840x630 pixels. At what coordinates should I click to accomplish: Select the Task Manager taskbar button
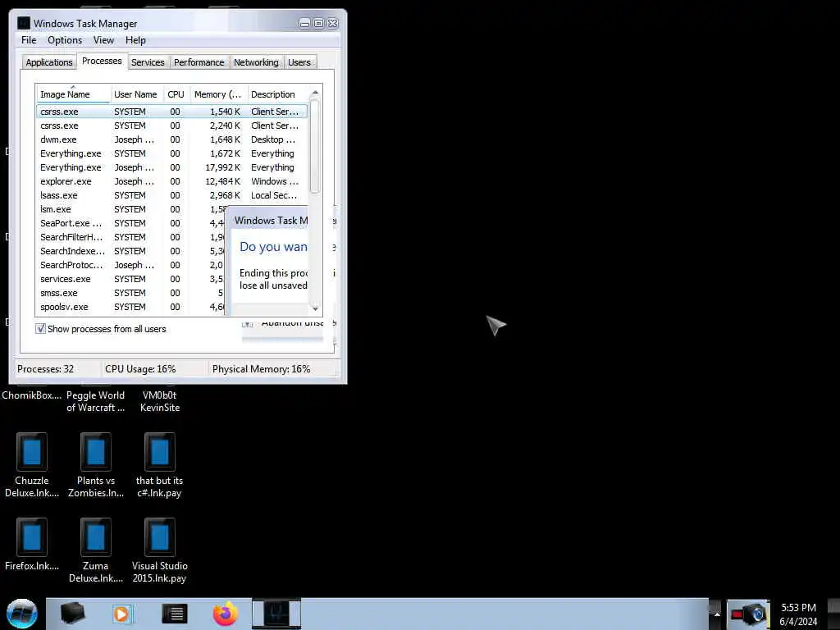276,614
